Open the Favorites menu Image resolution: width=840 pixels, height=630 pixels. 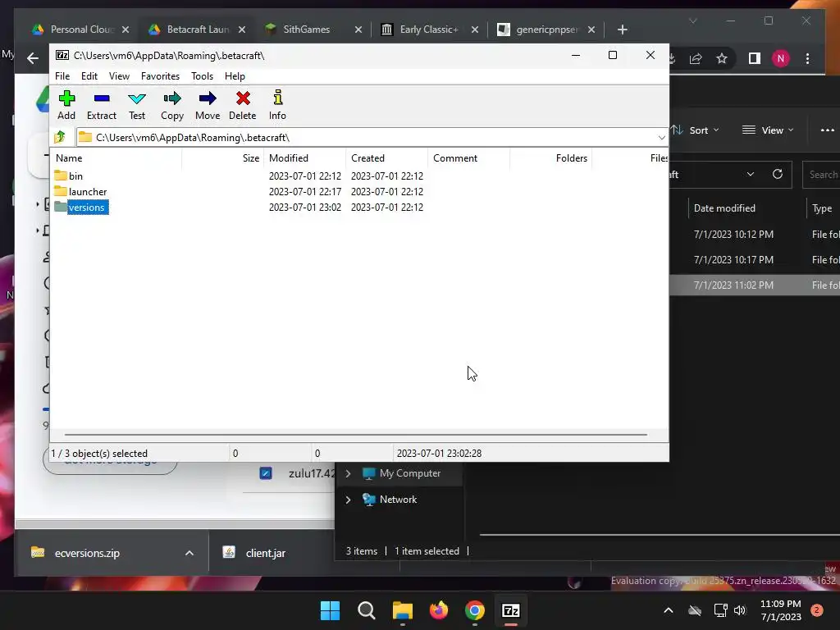coord(160,76)
